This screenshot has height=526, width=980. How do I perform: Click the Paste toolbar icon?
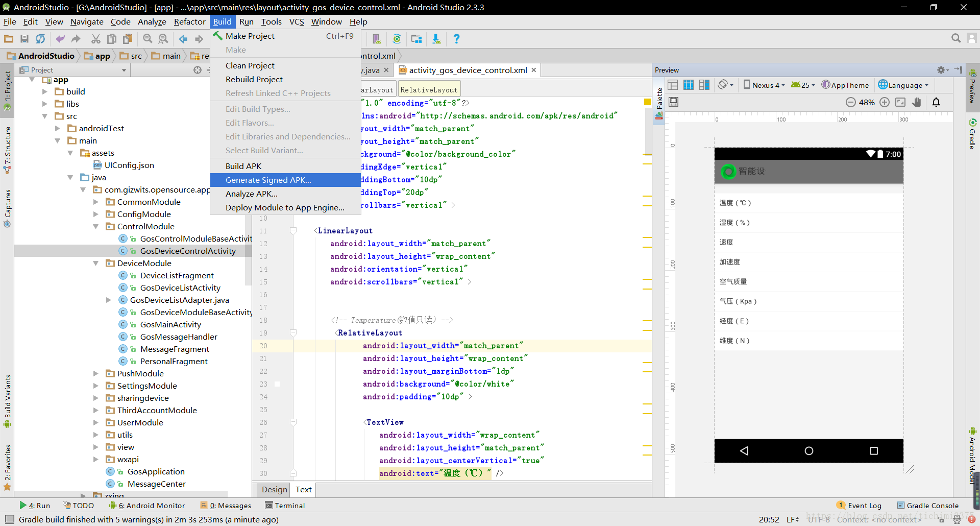(x=128, y=39)
